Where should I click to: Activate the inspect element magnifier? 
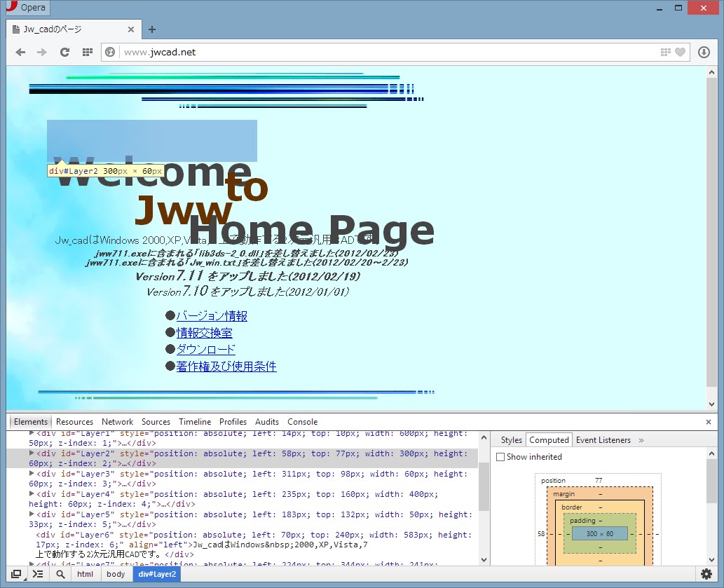(x=60, y=574)
